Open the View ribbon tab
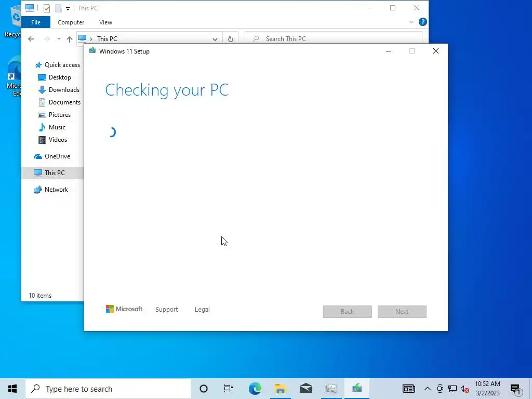The image size is (532, 399). (x=105, y=22)
